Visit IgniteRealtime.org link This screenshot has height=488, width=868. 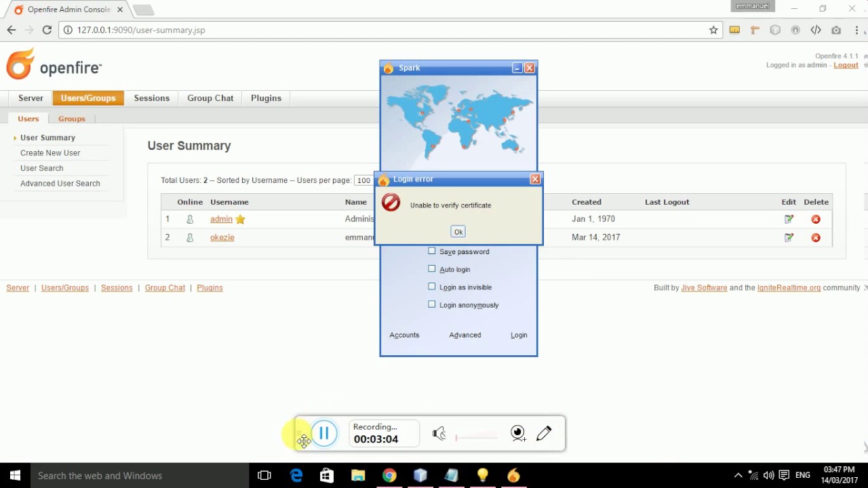[789, 288]
